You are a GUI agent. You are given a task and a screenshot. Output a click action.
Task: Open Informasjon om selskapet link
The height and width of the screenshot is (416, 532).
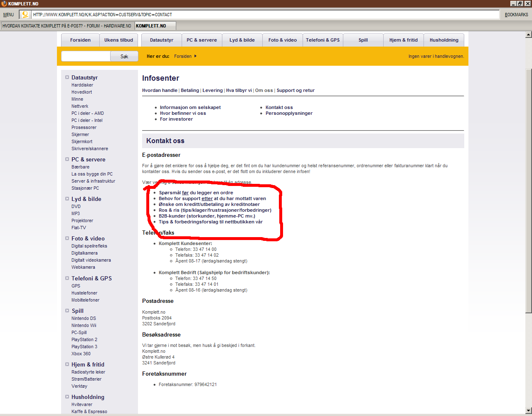[190, 107]
